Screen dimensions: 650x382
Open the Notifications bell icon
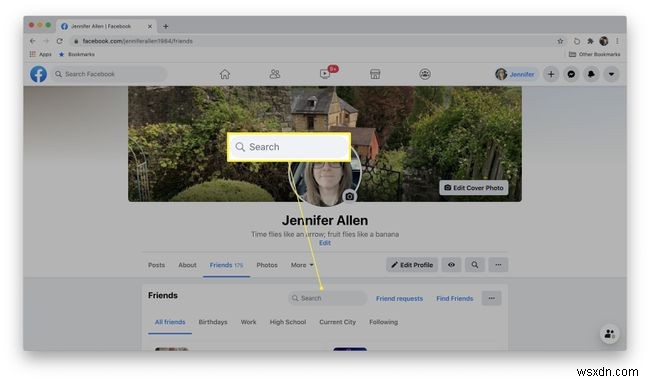(591, 74)
